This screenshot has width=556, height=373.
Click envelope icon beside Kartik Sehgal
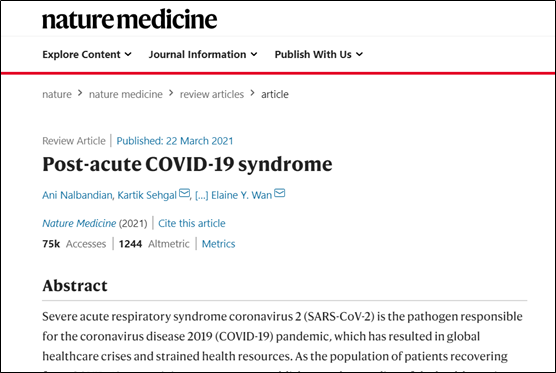coord(184,193)
